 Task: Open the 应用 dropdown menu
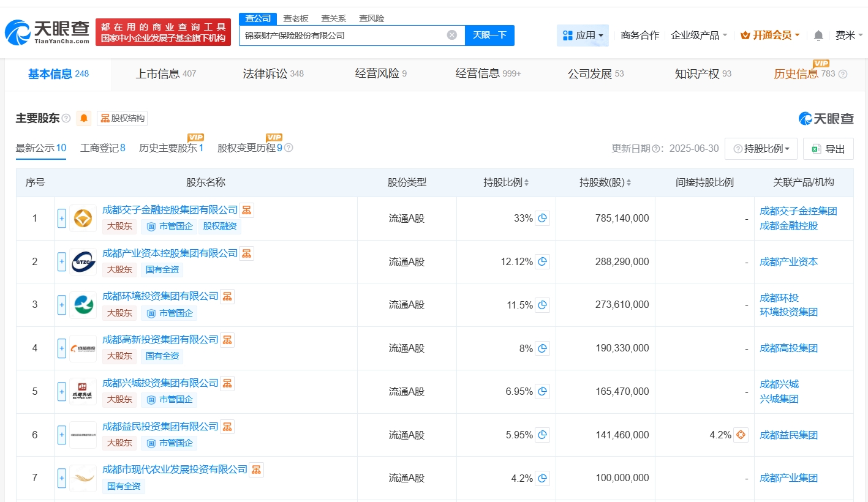583,36
